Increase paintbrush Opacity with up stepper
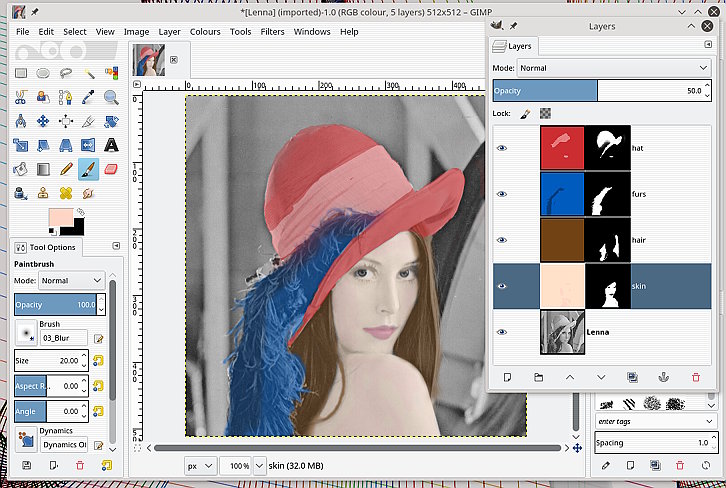 102,300
